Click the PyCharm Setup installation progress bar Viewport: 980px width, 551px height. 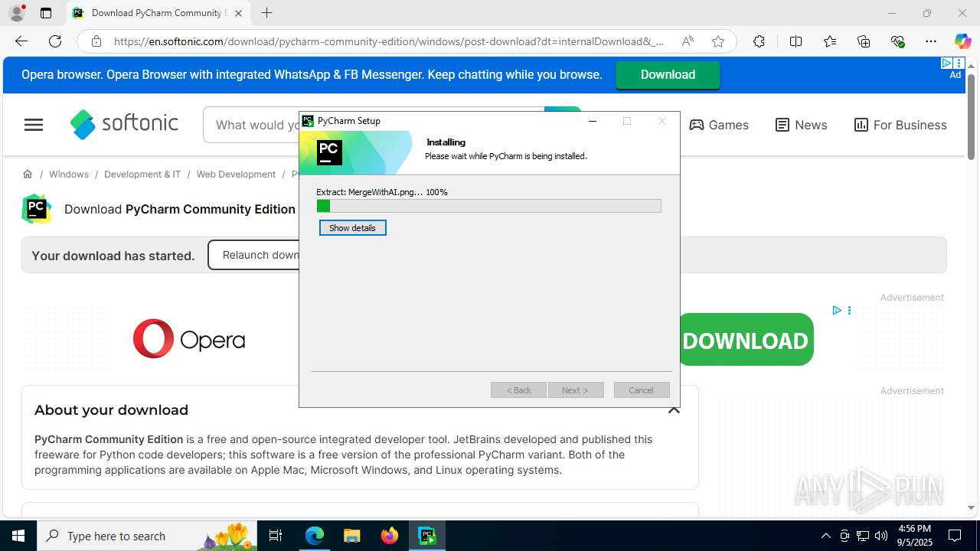point(488,206)
